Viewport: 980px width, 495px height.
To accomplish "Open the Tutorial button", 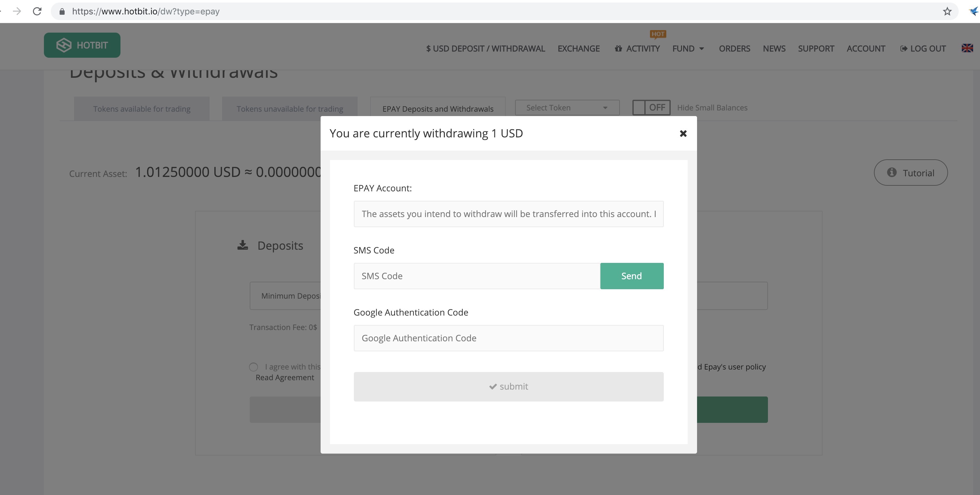I will pos(910,173).
